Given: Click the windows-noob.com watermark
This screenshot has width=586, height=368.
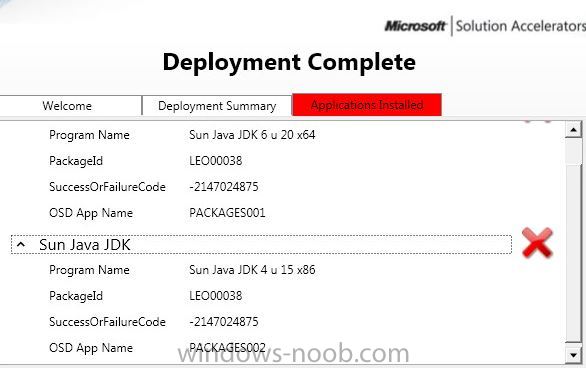Looking at the screenshot, I should (x=293, y=354).
